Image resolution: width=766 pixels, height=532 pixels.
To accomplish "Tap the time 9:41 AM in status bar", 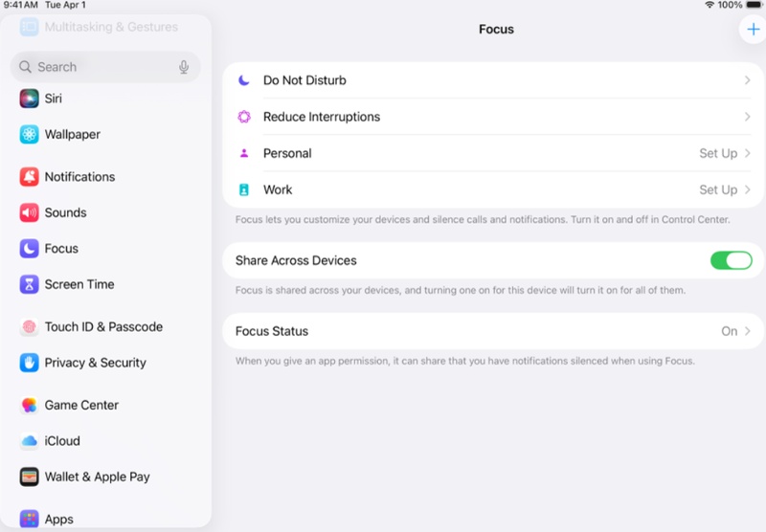I will point(20,5).
